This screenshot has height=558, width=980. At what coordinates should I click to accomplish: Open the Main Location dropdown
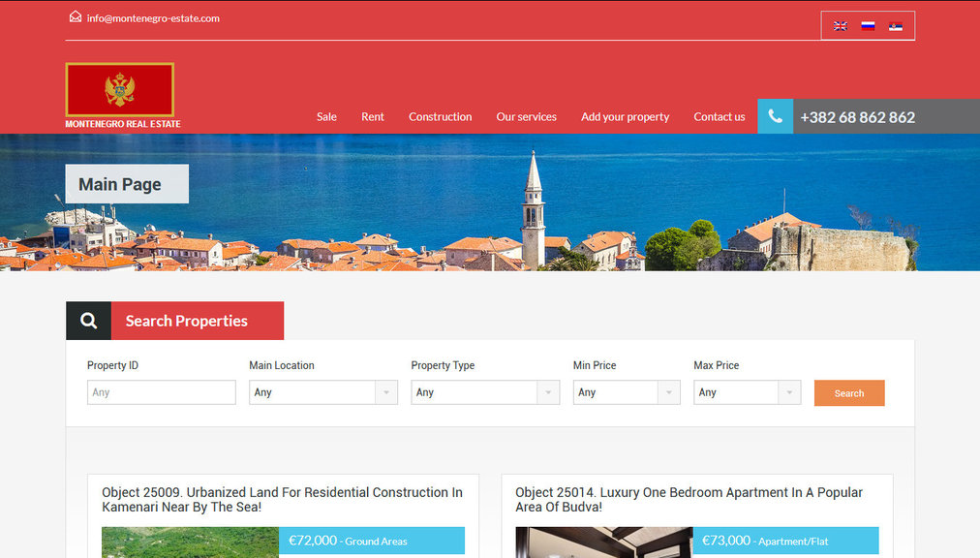point(322,392)
